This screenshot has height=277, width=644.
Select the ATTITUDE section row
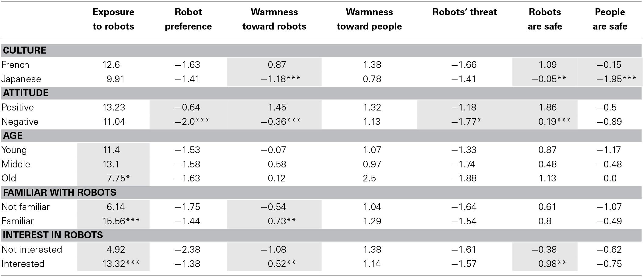(x=321, y=93)
